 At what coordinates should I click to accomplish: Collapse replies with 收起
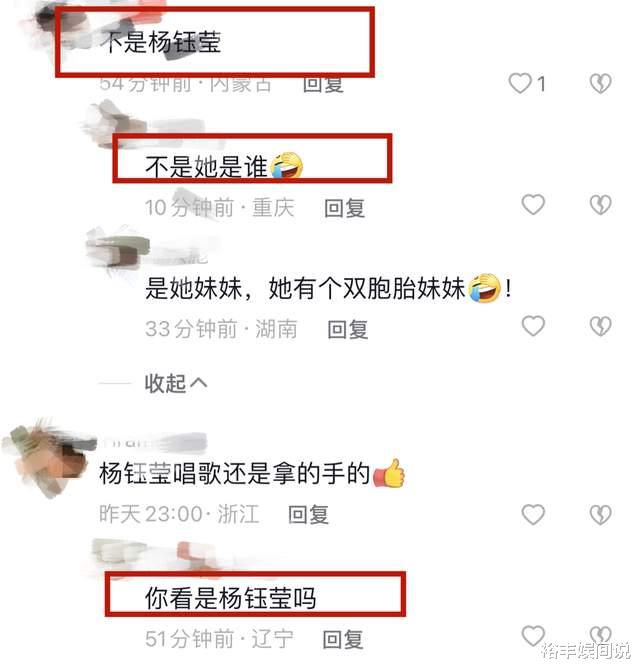tap(176, 383)
